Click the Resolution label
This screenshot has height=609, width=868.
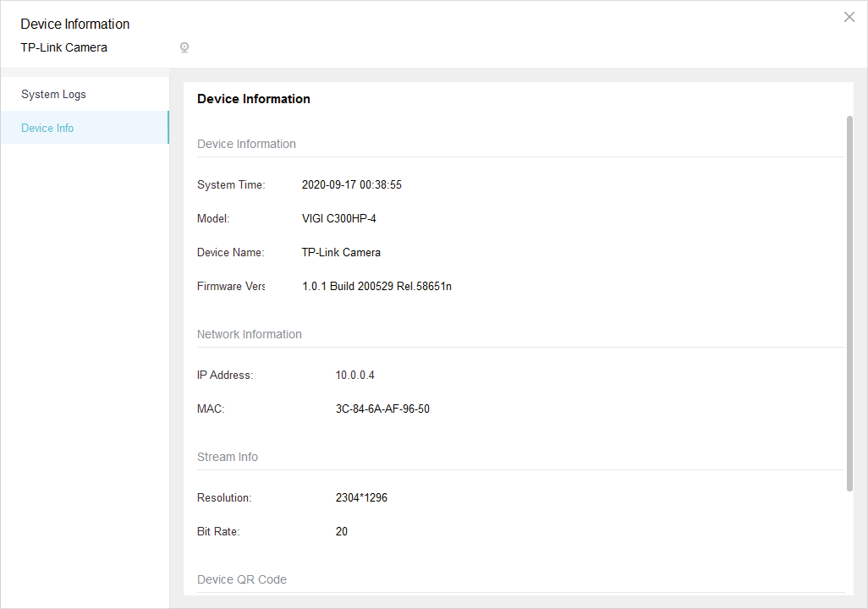(224, 497)
